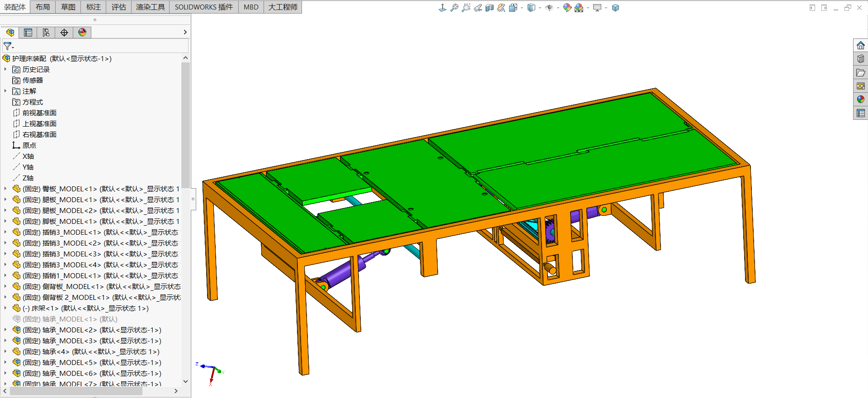
Task: Open the View Orientation dropdown arrow
Action: click(x=522, y=8)
